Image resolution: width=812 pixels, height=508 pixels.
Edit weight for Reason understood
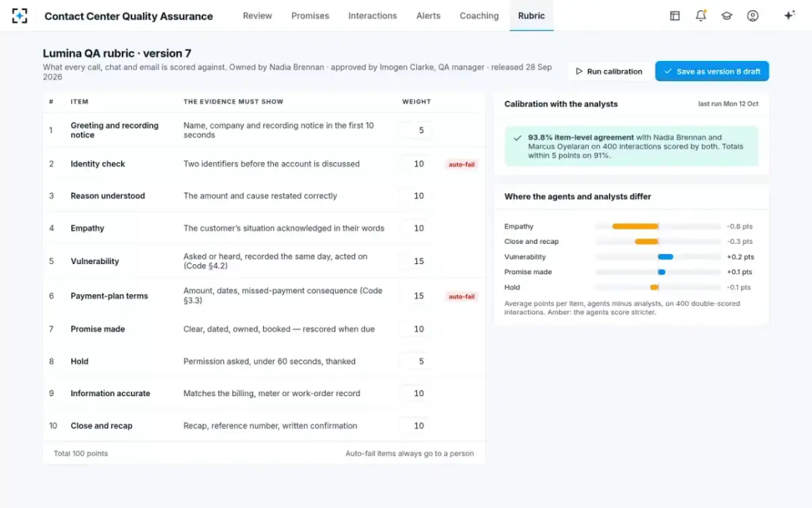pos(415,196)
